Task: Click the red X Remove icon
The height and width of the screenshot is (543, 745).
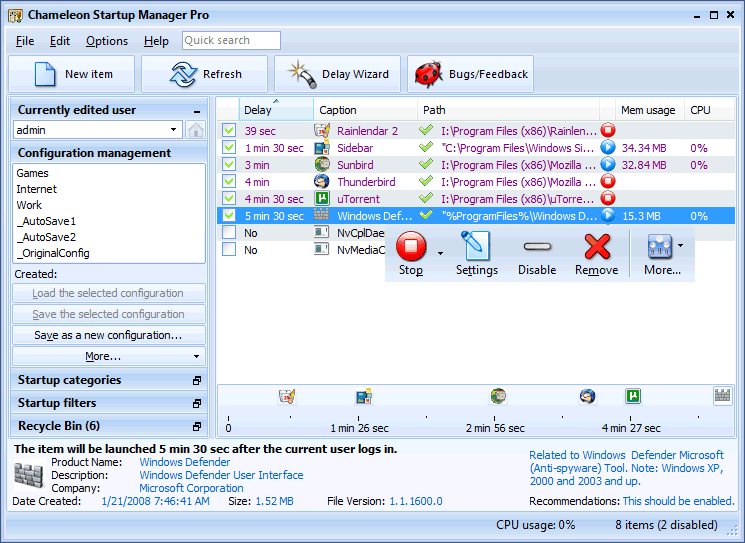Action: point(597,247)
